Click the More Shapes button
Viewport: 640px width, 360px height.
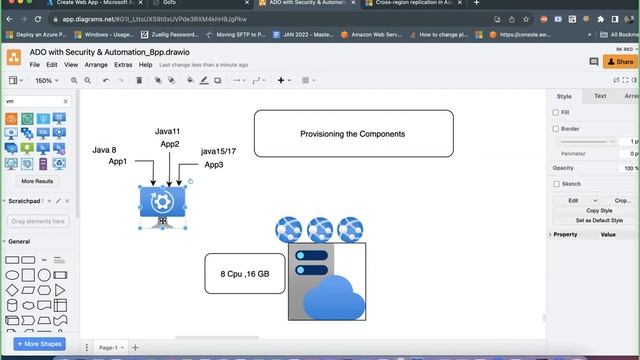click(40, 344)
